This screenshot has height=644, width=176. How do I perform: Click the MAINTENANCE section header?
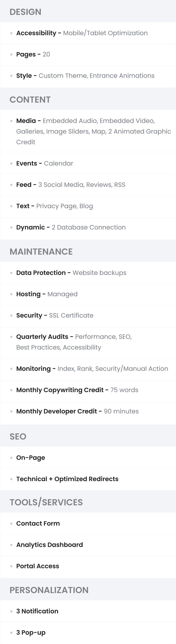(x=41, y=251)
